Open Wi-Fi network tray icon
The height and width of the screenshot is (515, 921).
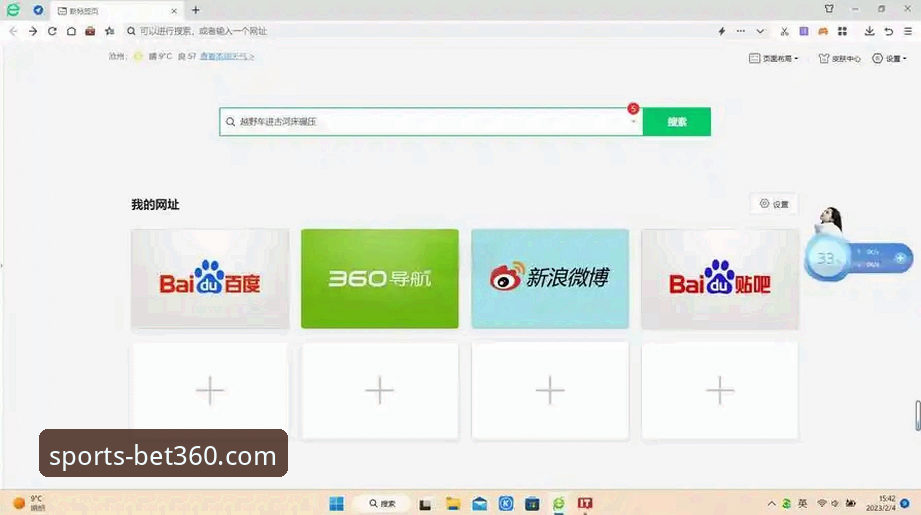[821, 503]
